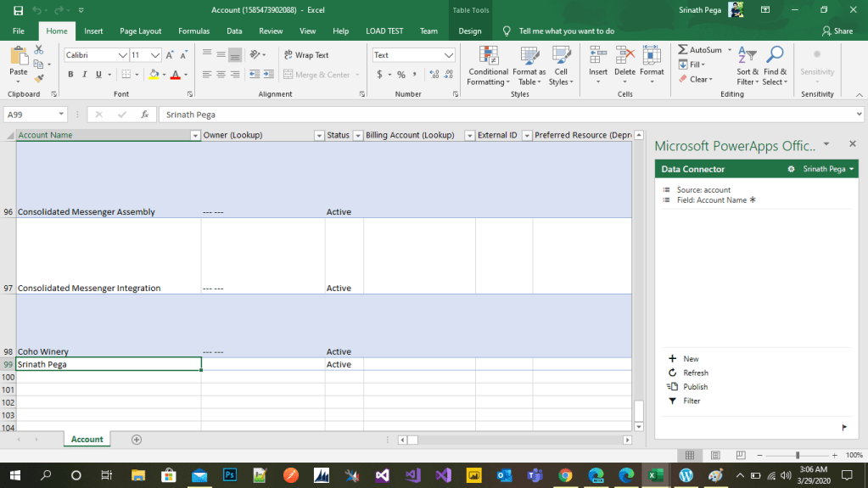
Task: Switch to Page Layout view in status bar
Action: tap(716, 456)
